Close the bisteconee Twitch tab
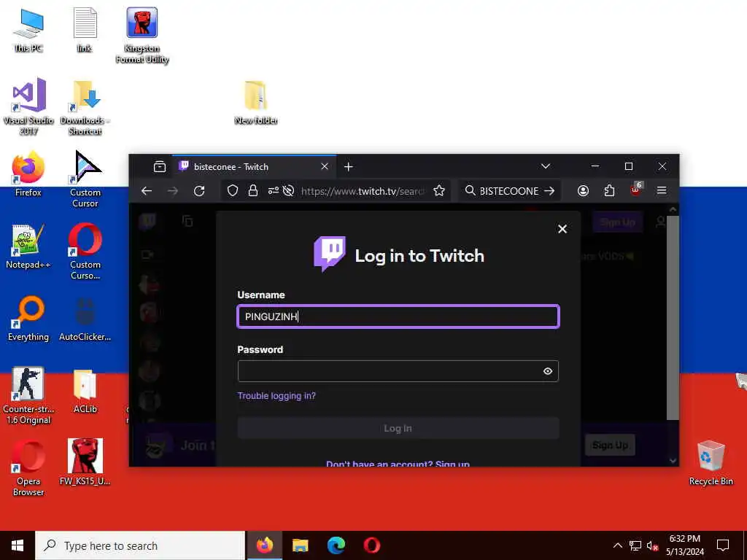The image size is (747, 560). (x=325, y=167)
